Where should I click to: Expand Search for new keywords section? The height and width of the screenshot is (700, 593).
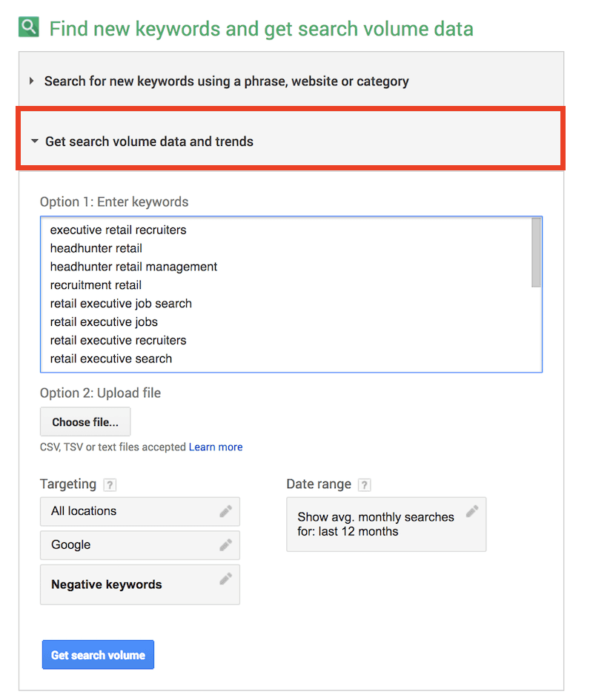(x=226, y=81)
